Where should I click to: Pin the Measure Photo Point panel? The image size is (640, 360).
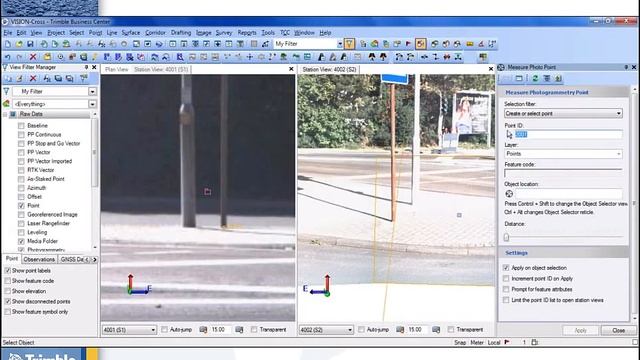coord(626,67)
